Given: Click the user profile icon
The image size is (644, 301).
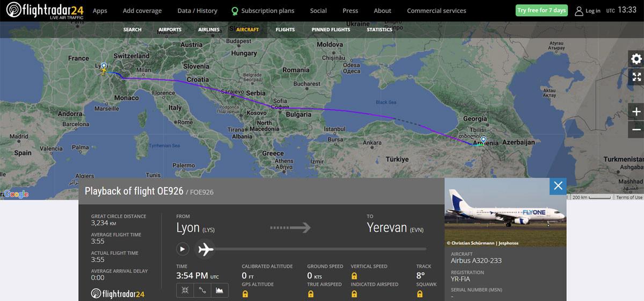Looking at the screenshot, I should (x=579, y=11).
